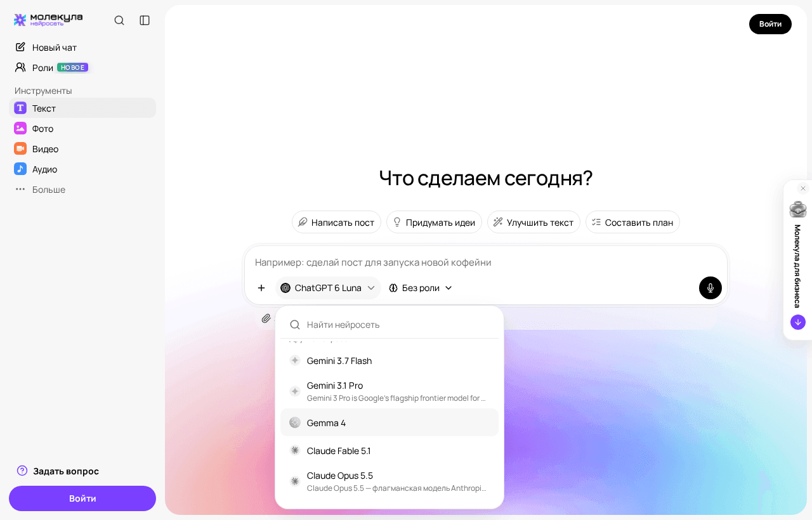Click the НОВОЕ badge next to Роли
This screenshot has height=520, width=812.
point(72,67)
